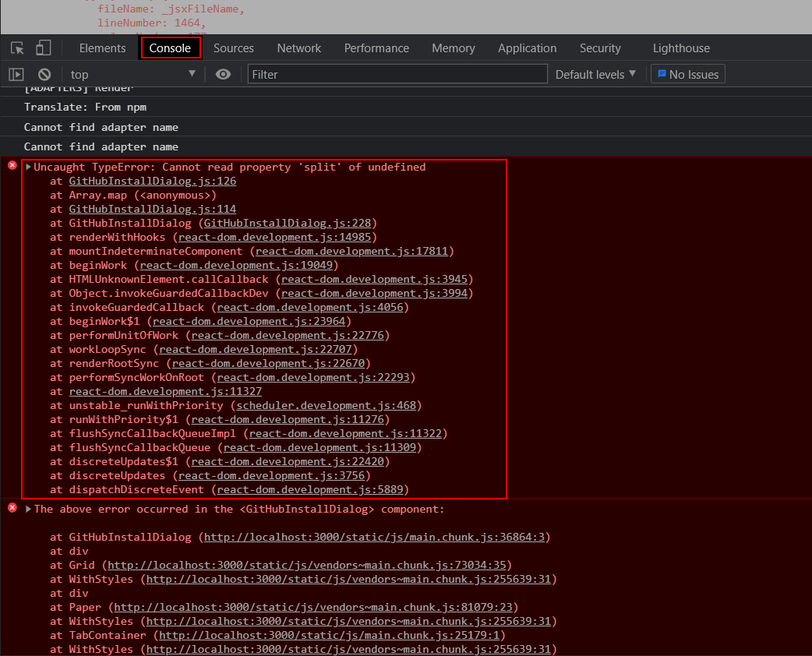The height and width of the screenshot is (656, 812).
Task: Focus the console Filter input field
Action: point(397,74)
